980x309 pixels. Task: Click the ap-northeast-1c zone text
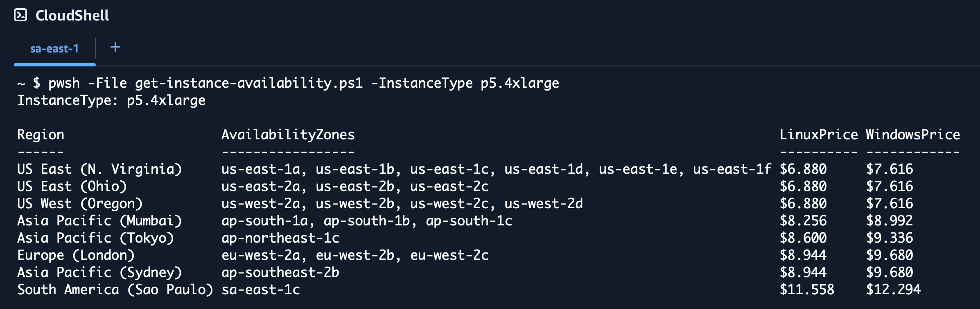[x=280, y=238]
